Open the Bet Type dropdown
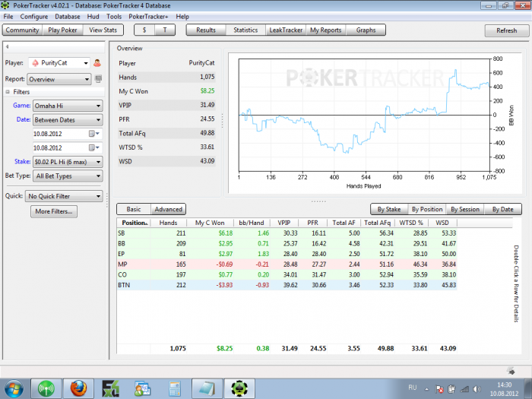This screenshot has height=399, width=532. pos(68,176)
